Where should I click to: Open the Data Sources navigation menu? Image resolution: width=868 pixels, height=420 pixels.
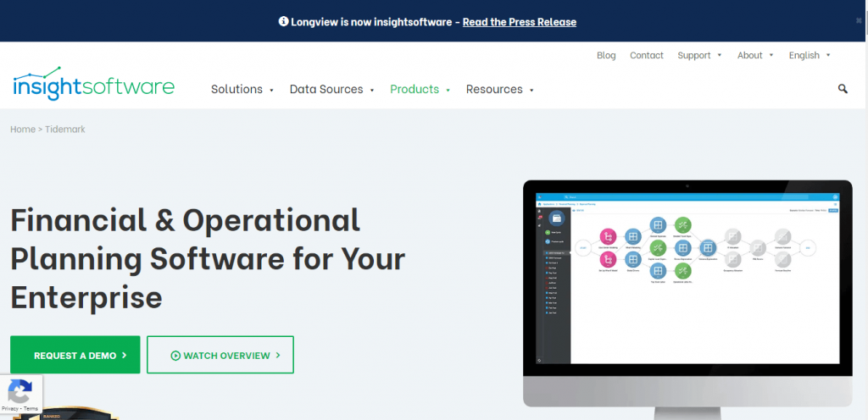(332, 89)
